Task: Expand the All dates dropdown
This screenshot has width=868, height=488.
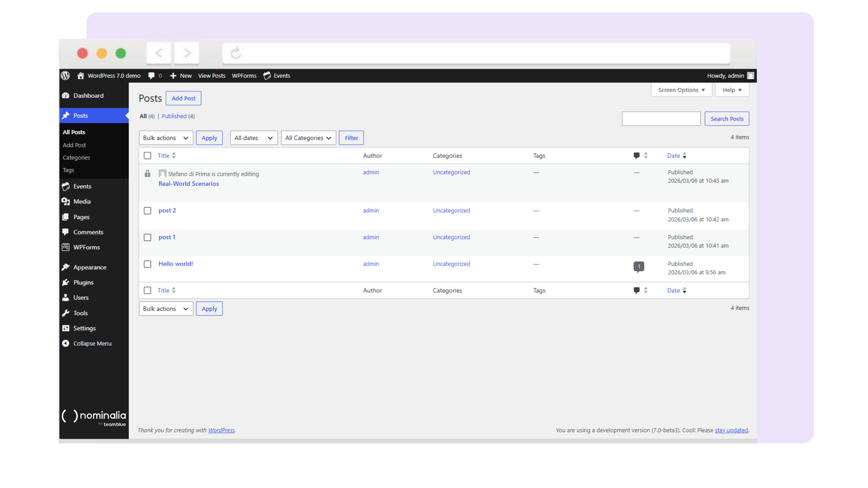Action: [x=253, y=138]
